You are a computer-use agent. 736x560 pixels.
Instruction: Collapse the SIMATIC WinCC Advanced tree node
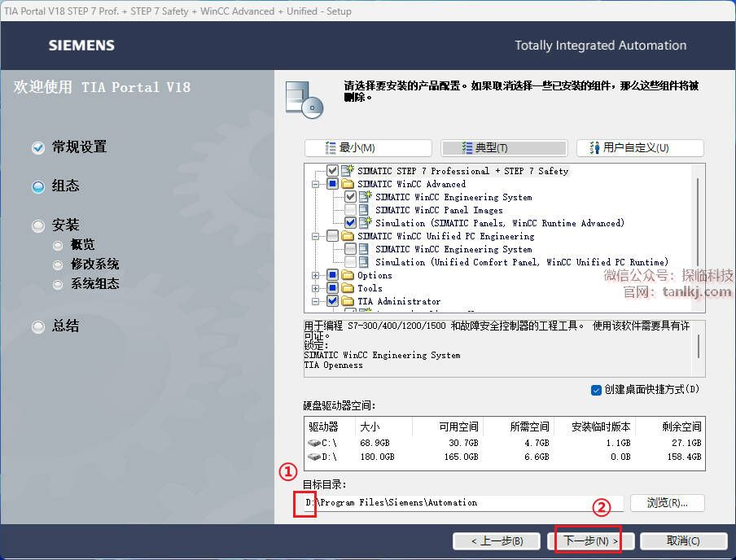(315, 184)
